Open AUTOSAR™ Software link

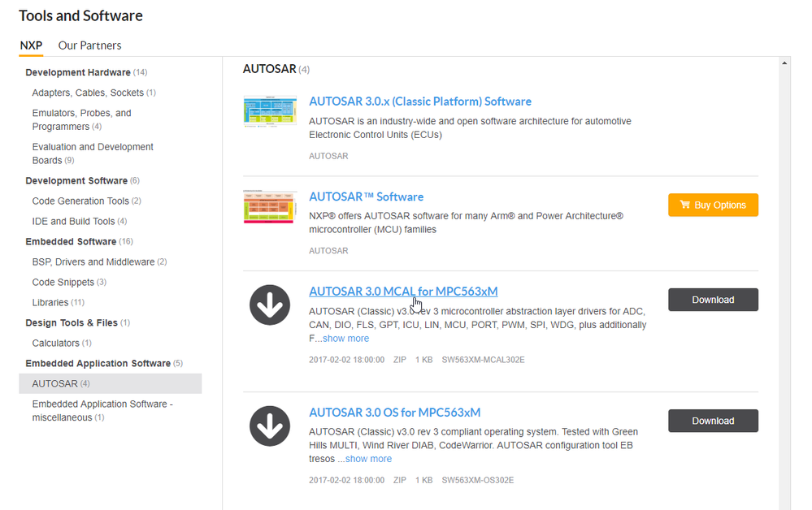(x=366, y=197)
